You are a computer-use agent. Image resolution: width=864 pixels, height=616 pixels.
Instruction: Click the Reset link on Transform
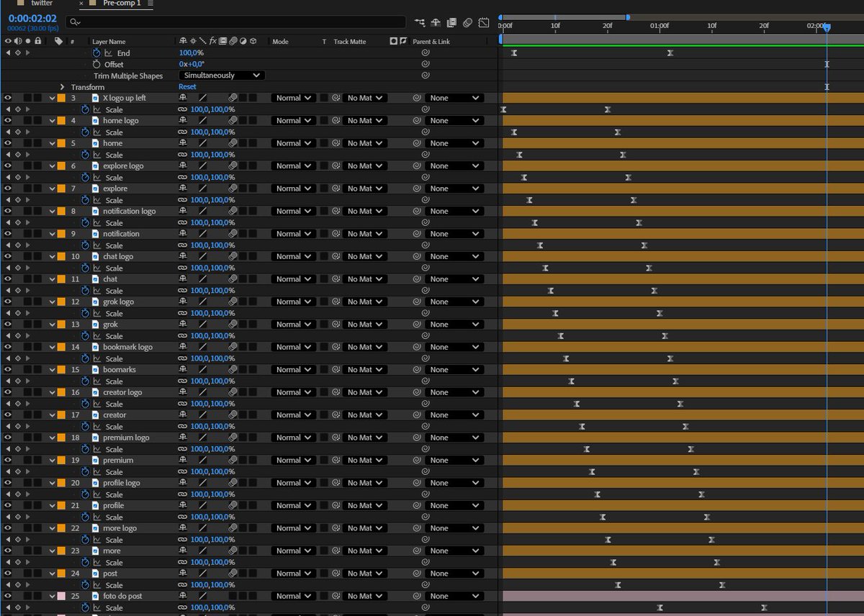[186, 86]
